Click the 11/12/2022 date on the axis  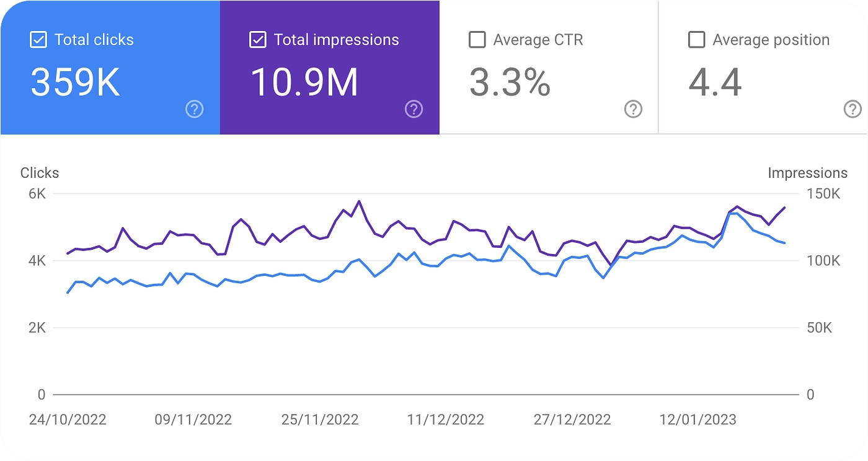(x=445, y=419)
